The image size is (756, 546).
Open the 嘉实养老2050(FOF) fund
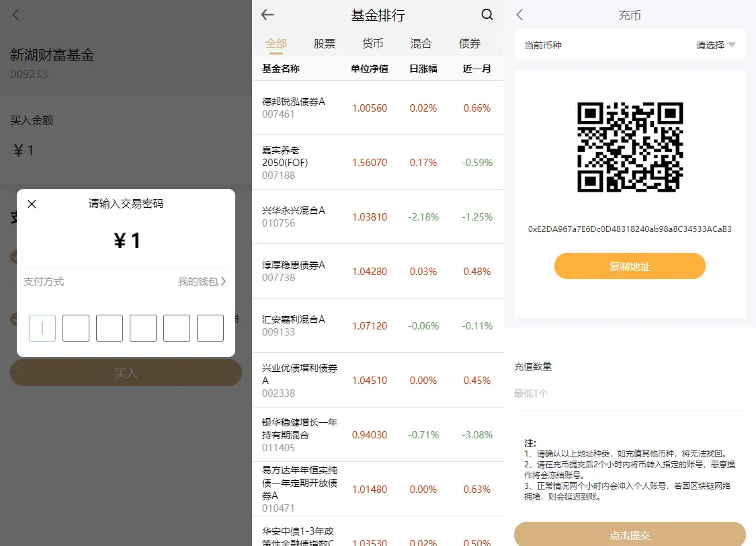point(378,163)
